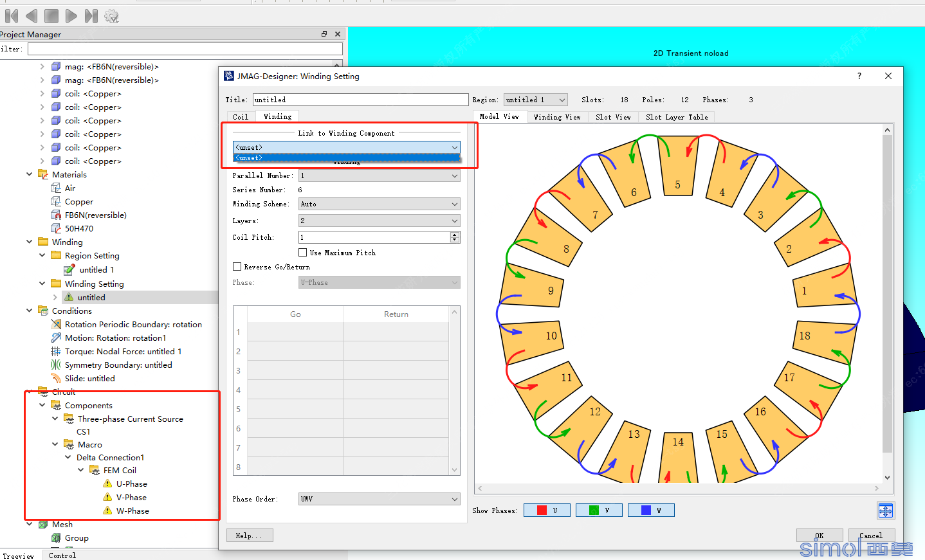This screenshot has width=925, height=560.
Task: Open the Slot Layer Table tab
Action: coord(677,117)
